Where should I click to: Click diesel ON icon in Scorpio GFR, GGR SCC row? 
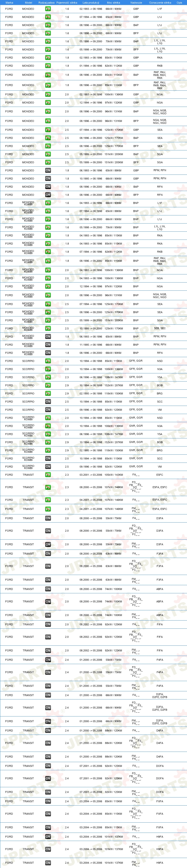point(48,402)
